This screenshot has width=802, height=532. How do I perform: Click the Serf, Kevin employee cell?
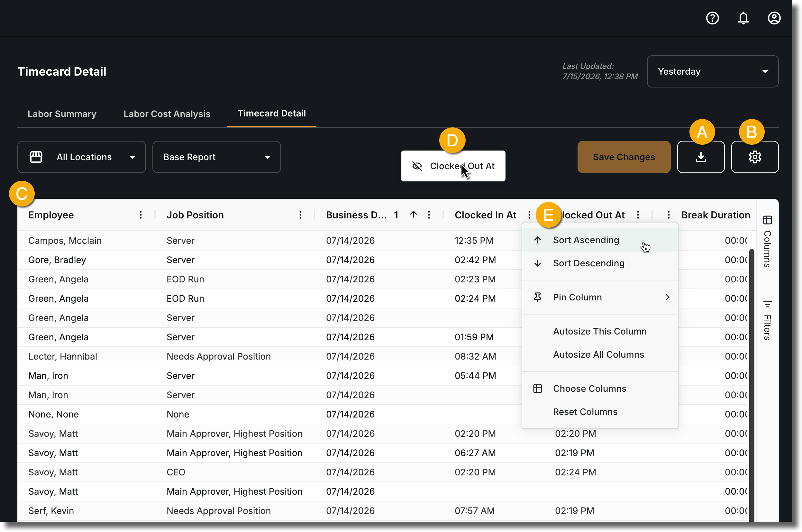point(51,511)
